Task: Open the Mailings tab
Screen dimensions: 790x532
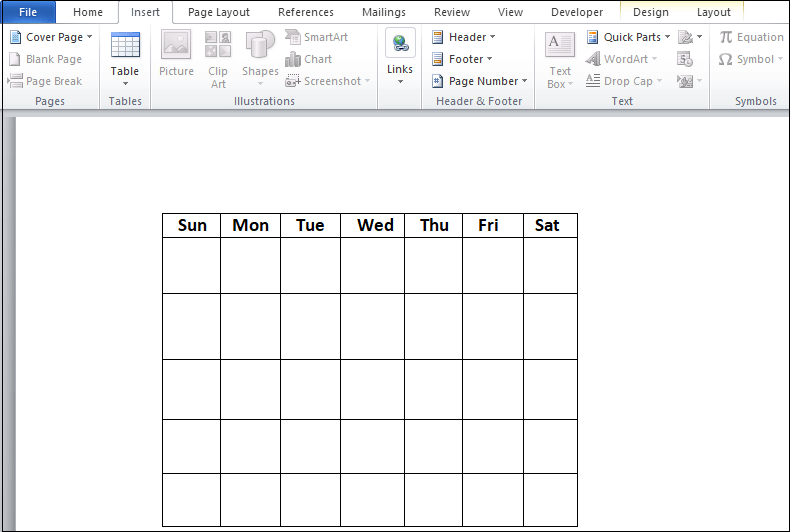Action: pyautogui.click(x=384, y=12)
